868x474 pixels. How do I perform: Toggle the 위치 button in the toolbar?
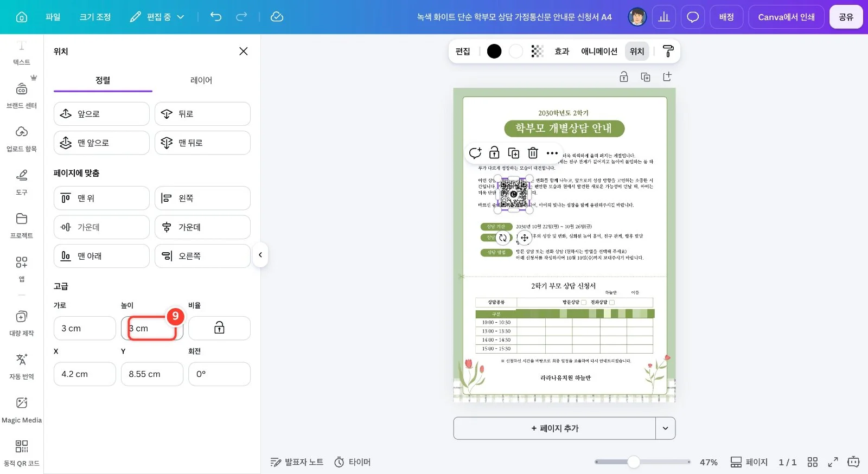(x=637, y=51)
